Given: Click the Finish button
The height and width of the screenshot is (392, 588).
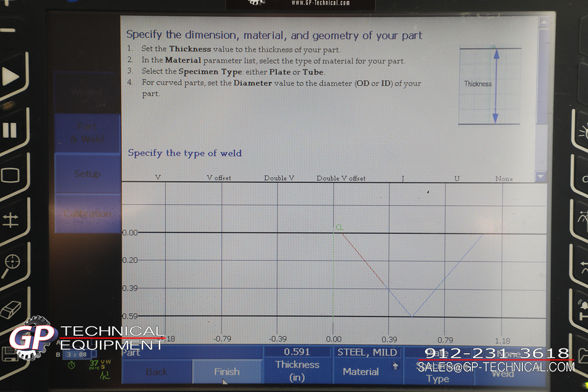Looking at the screenshot, I should click(x=227, y=372).
